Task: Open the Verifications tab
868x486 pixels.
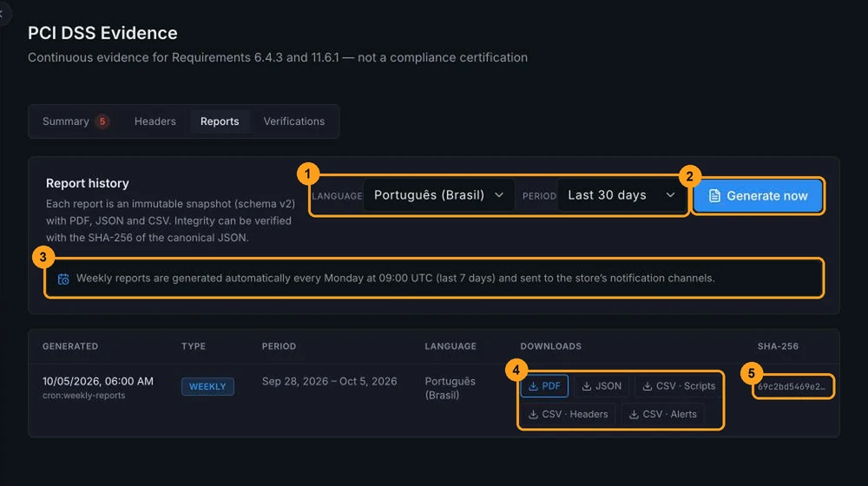Action: [294, 121]
